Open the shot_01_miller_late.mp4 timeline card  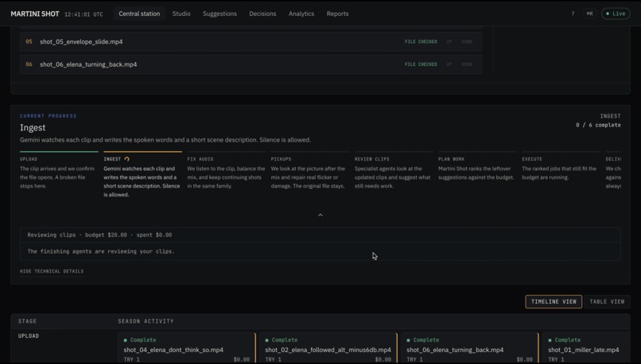point(586,348)
